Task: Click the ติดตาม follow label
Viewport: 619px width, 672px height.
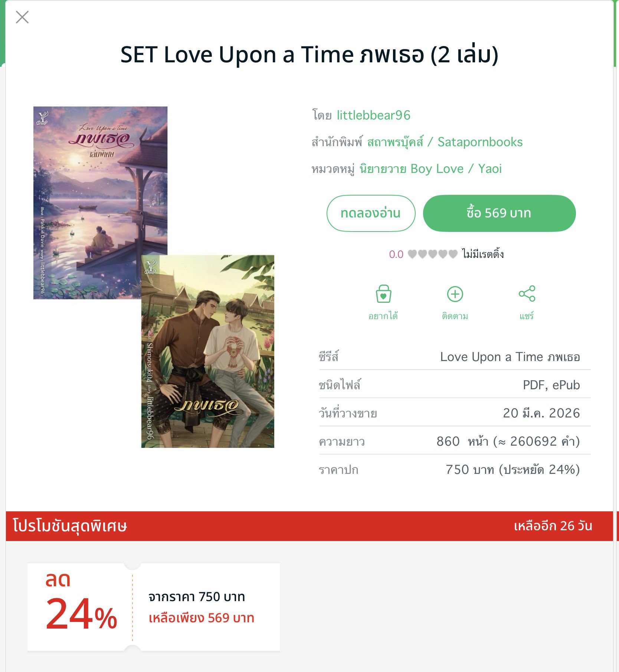Action: tap(455, 316)
